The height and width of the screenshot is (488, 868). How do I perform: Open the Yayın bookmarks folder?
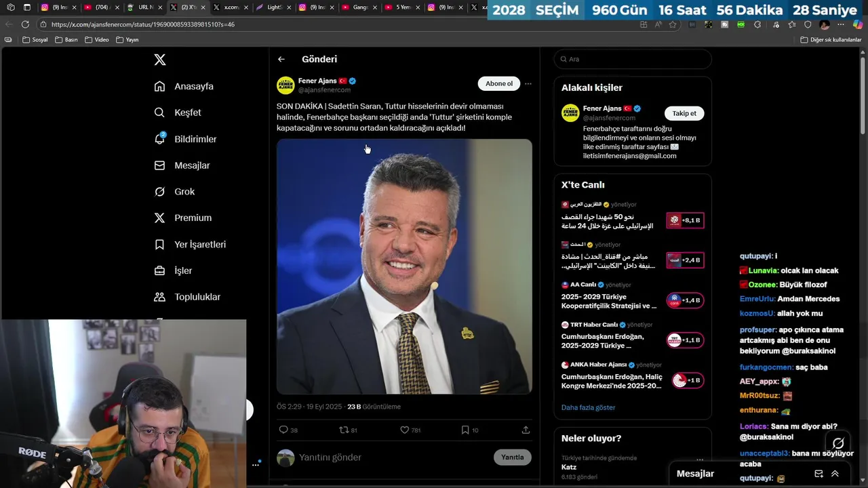(127, 40)
